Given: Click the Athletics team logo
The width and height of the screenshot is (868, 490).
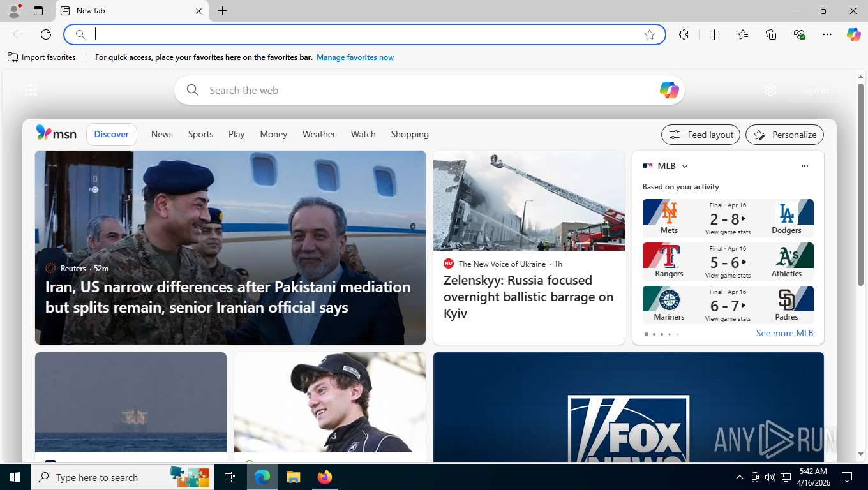Looking at the screenshot, I should pyautogui.click(x=786, y=256).
